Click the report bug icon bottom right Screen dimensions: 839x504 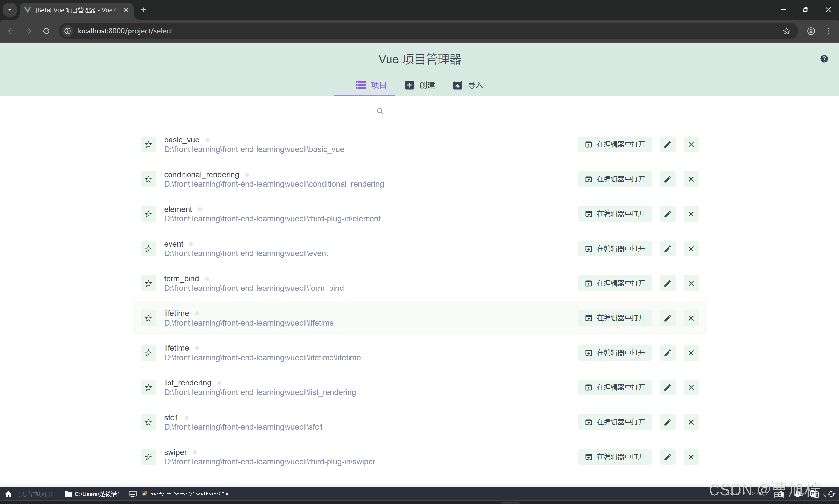click(799, 495)
